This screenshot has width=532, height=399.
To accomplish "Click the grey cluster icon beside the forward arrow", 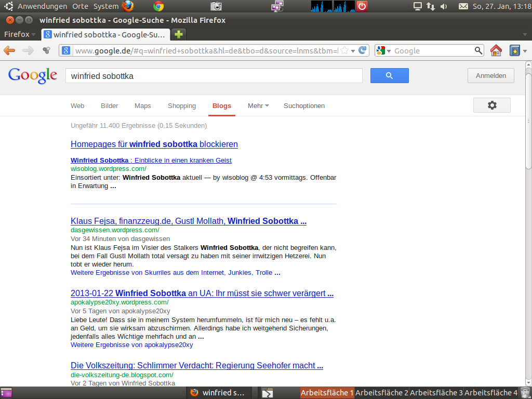I will [x=46, y=50].
